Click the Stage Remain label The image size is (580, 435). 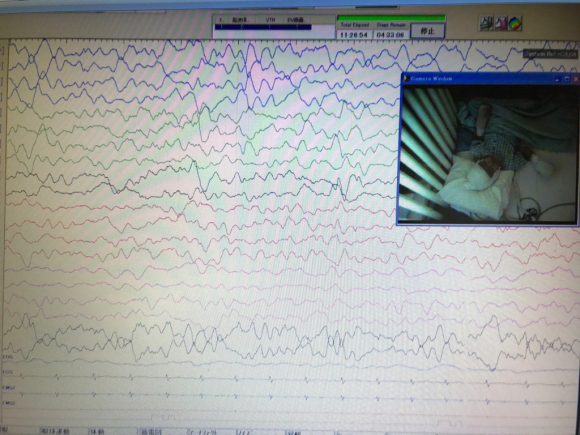coord(391,25)
